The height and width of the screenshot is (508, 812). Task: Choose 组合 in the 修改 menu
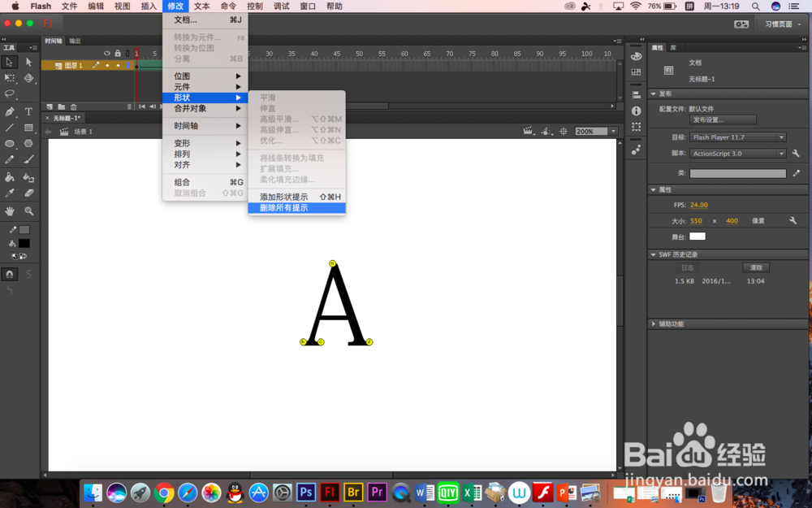pyautogui.click(x=205, y=182)
